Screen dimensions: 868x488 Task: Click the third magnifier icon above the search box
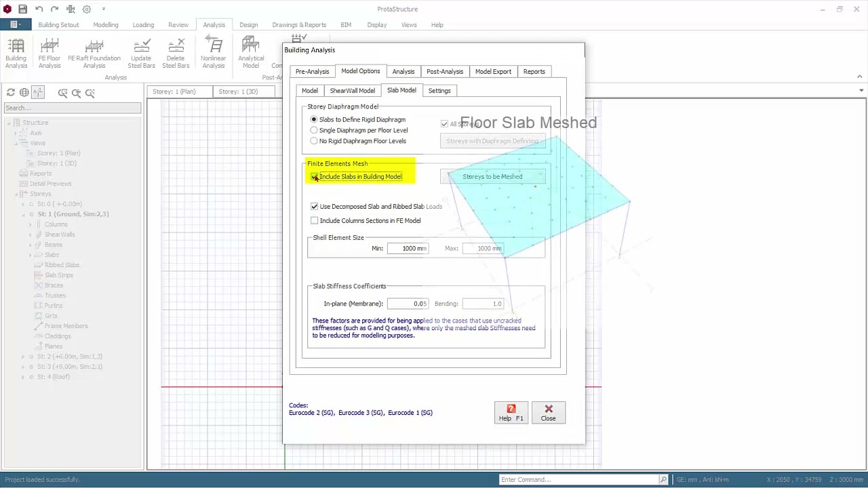(90, 93)
